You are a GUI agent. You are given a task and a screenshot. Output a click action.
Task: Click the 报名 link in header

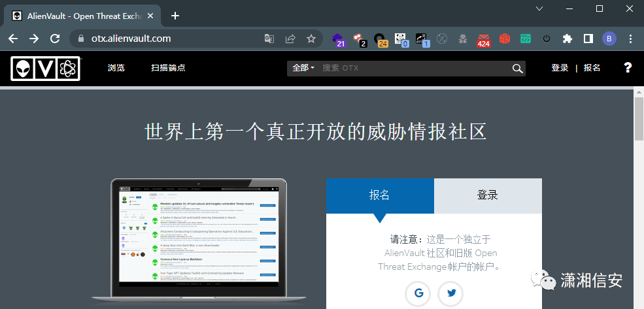pyautogui.click(x=592, y=68)
